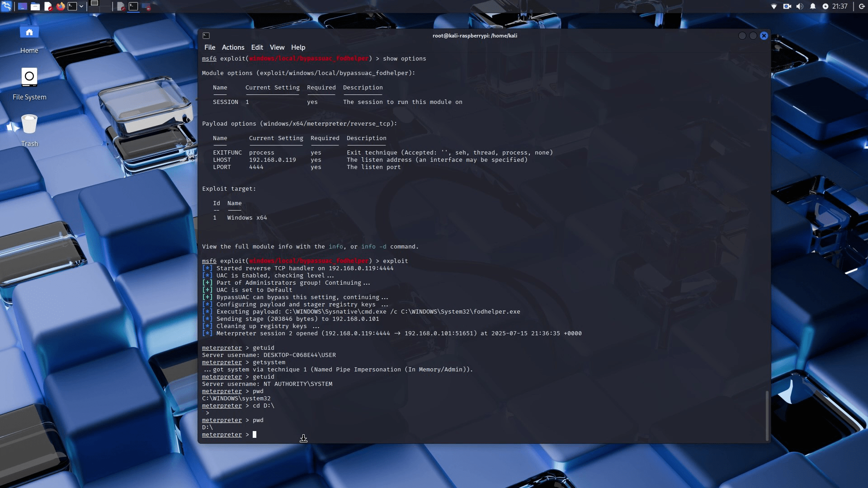This screenshot has width=868, height=488.
Task: Maximize the terminal window
Action: 753,36
